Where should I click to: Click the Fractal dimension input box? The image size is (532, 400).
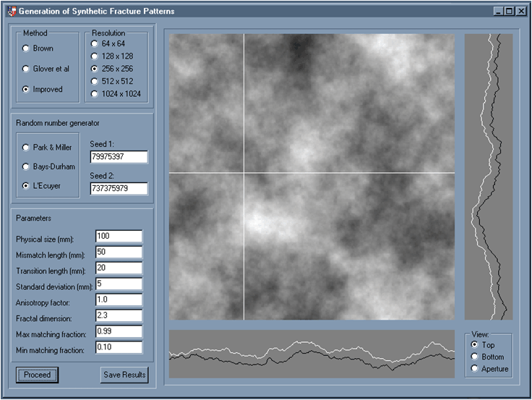(119, 315)
